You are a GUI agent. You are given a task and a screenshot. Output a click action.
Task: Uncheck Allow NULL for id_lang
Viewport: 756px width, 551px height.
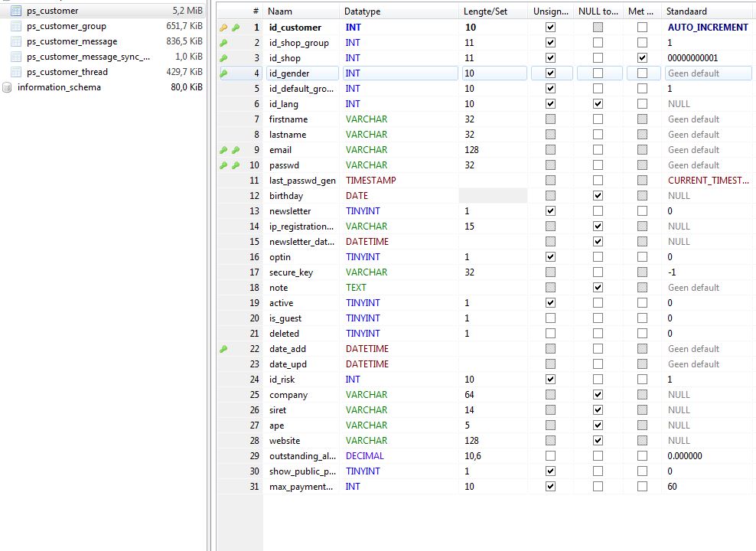pos(598,103)
